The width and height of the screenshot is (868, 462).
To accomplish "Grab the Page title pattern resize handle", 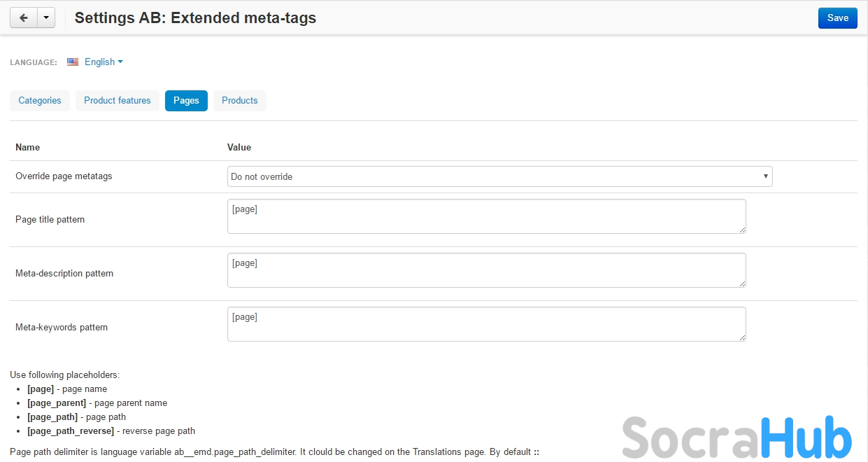I will tap(742, 230).
